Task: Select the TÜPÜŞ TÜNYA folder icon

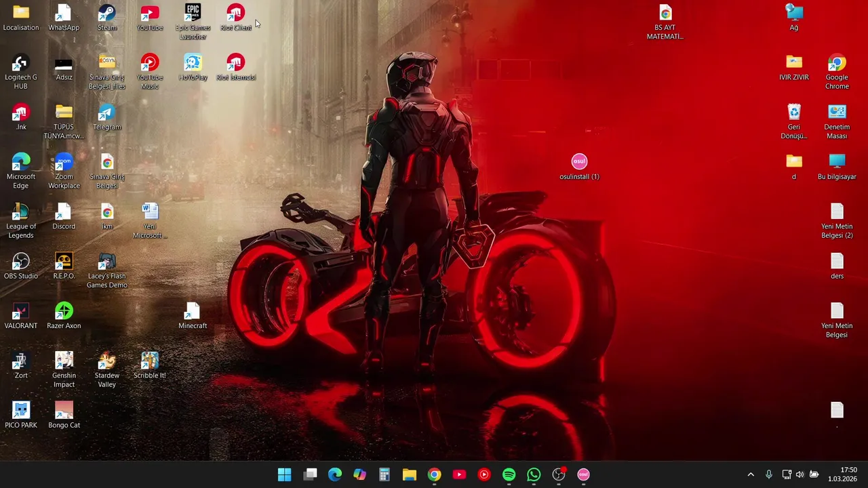Action: [x=64, y=122]
